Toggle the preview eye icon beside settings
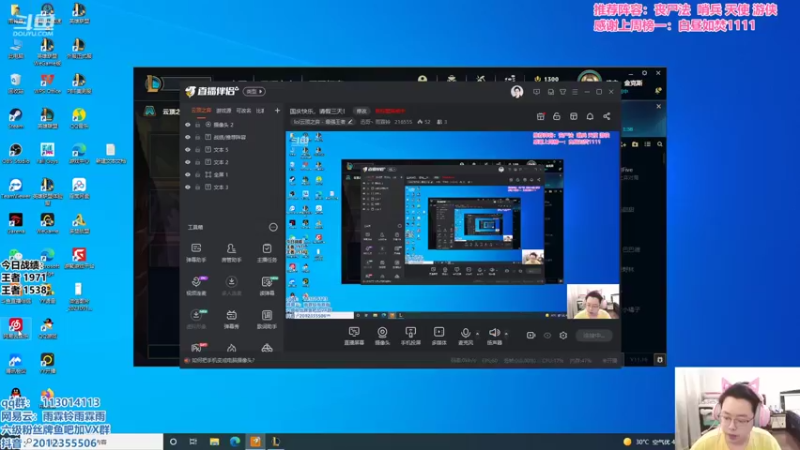The height and width of the screenshot is (450, 800). tap(547, 335)
